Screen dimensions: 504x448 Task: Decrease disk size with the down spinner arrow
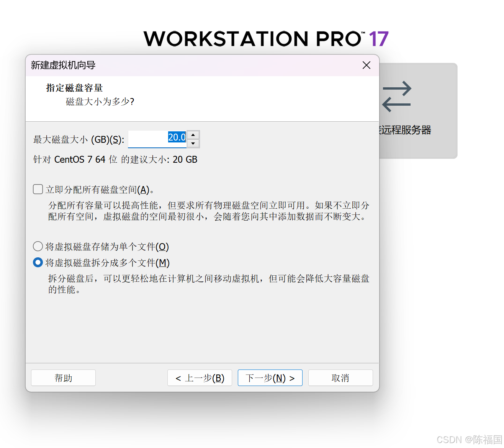(x=193, y=144)
